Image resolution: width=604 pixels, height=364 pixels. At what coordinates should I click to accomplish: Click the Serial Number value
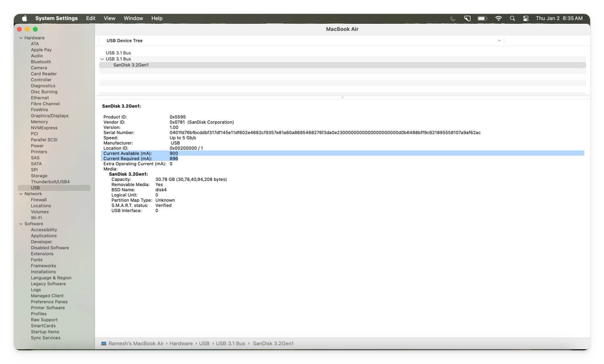point(325,132)
